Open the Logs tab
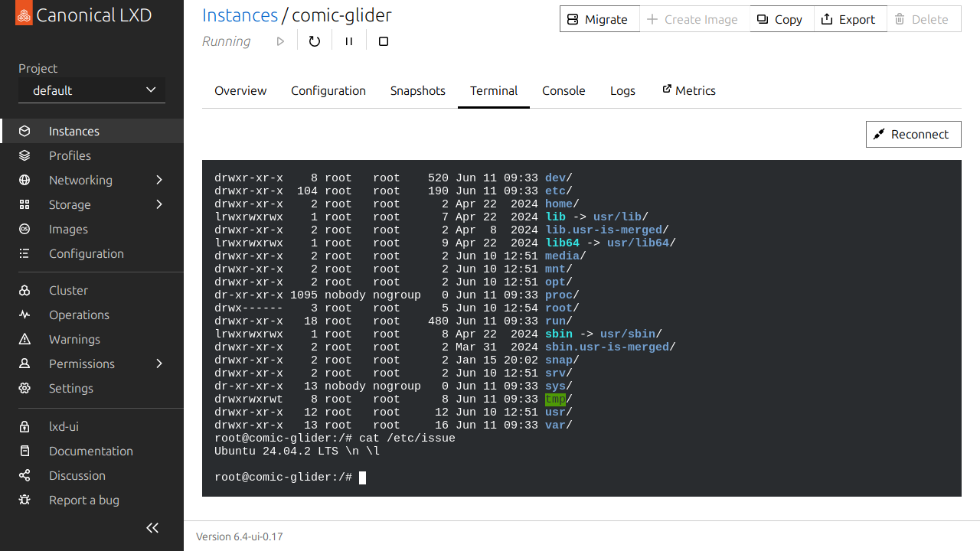Screen dimensions: 980x551 pos(622,90)
